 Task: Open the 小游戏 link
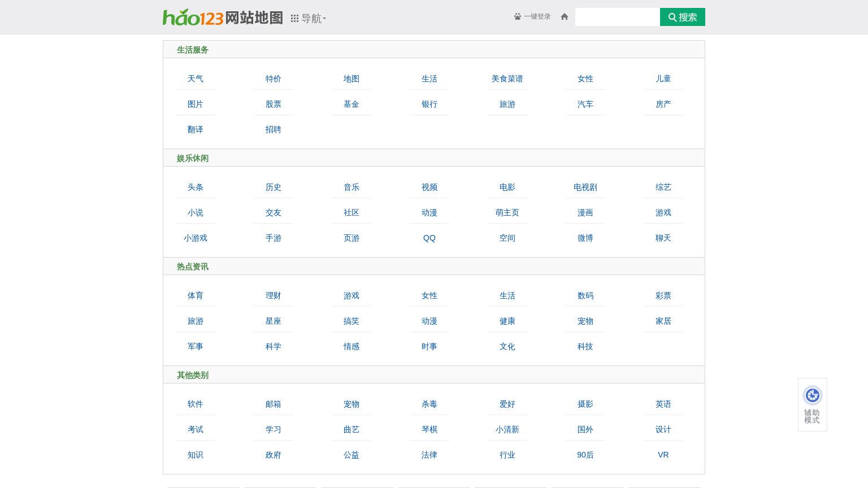click(x=196, y=238)
